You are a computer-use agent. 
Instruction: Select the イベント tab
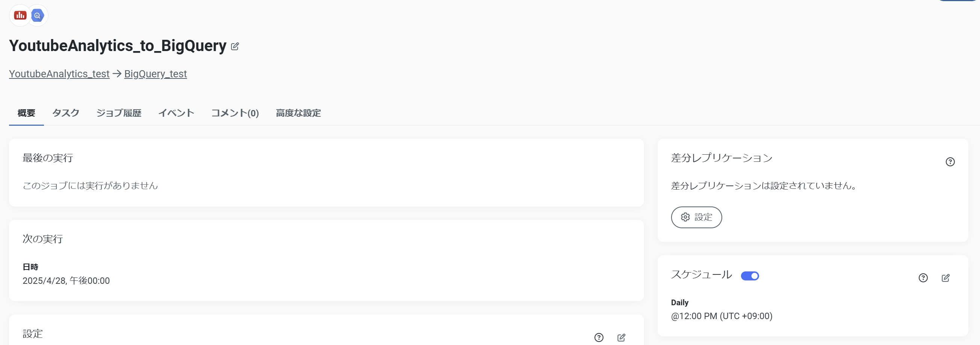176,113
